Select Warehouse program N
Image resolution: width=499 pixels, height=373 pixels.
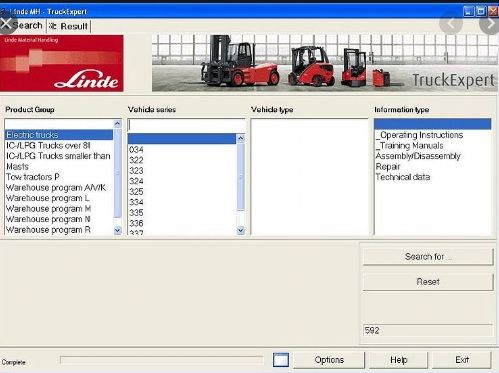pos(59,219)
